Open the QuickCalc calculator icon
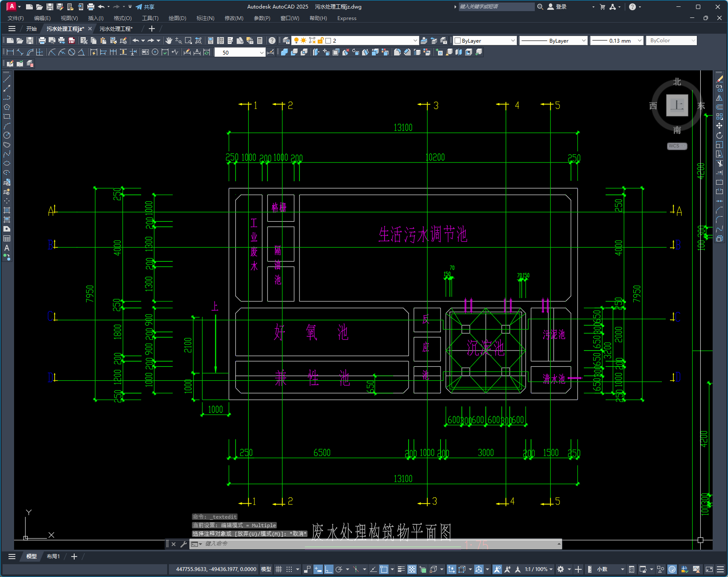Viewport: 728px width, 577px height. (x=260, y=41)
